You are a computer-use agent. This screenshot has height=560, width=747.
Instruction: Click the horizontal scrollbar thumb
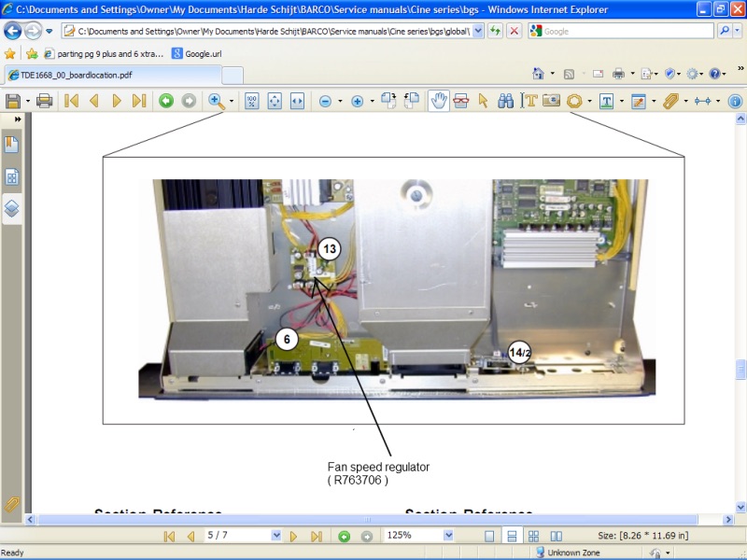point(367,519)
